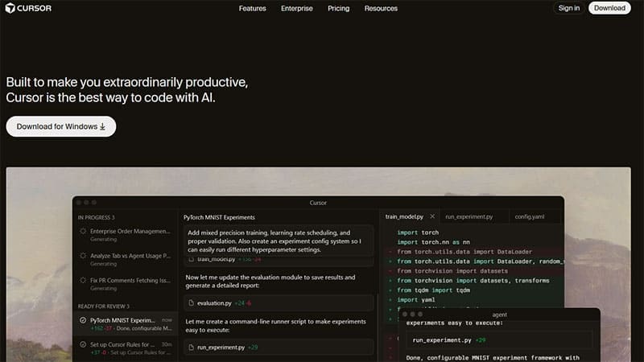644x362 pixels.
Task: Open PyTorch MNIST Experiments review item
Action: 126,324
